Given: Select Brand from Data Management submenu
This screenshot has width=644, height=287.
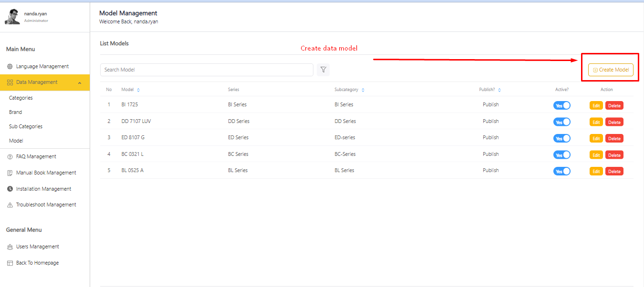Looking at the screenshot, I should pos(15,112).
